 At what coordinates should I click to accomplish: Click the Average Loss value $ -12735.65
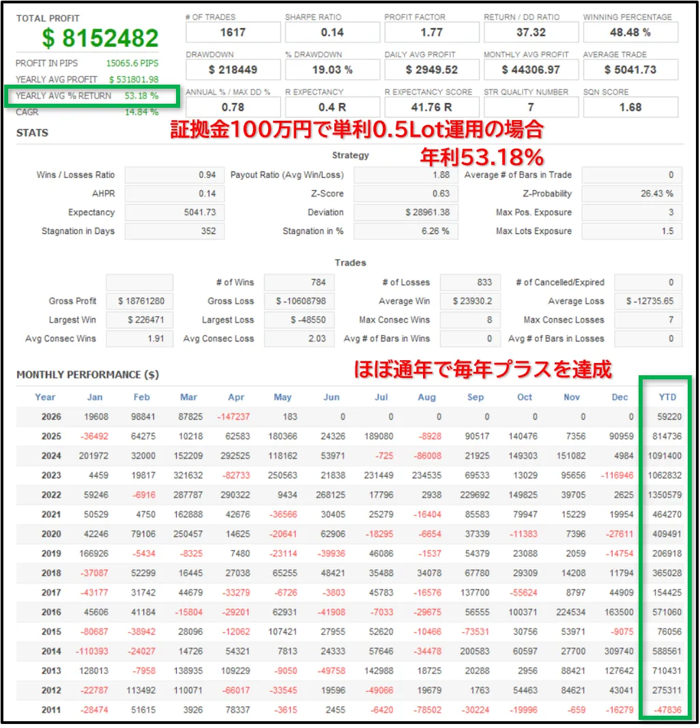[x=648, y=301]
